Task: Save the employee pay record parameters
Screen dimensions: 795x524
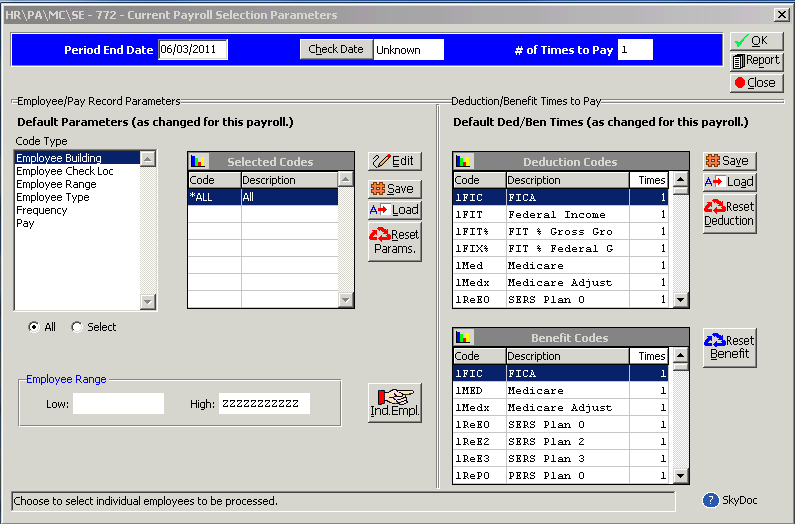Action: (394, 189)
